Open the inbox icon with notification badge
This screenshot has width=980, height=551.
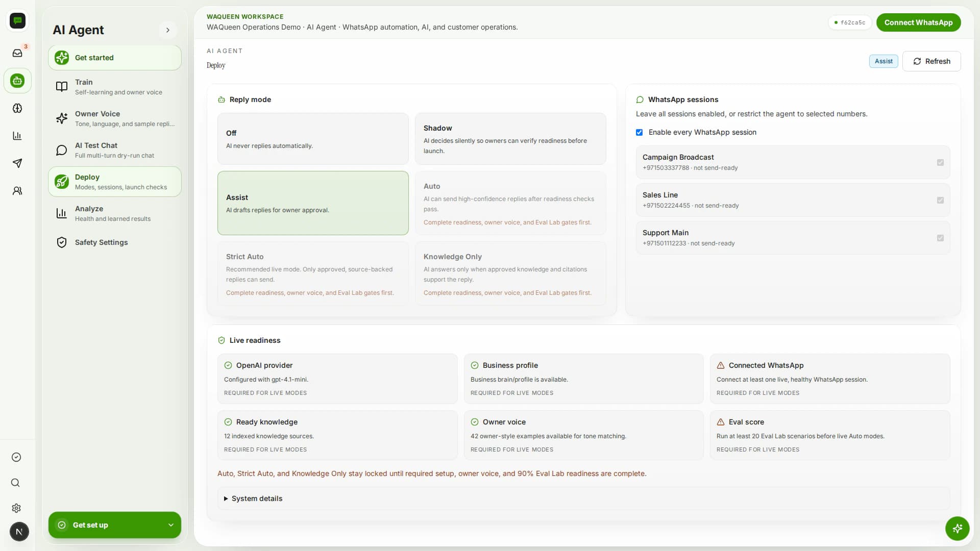pos(17,53)
